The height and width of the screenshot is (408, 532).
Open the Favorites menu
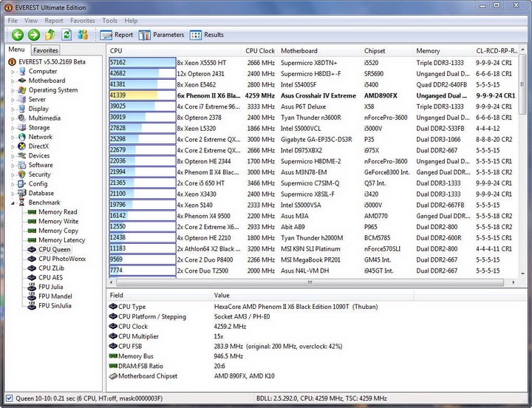[83, 21]
